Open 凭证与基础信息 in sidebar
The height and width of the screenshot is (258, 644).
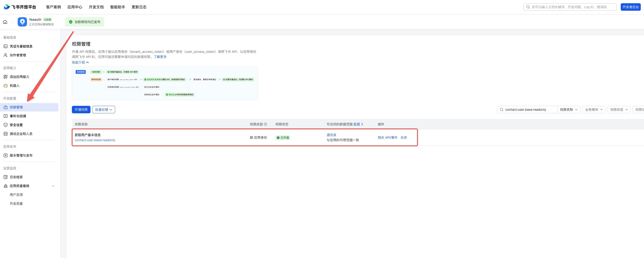(x=21, y=46)
